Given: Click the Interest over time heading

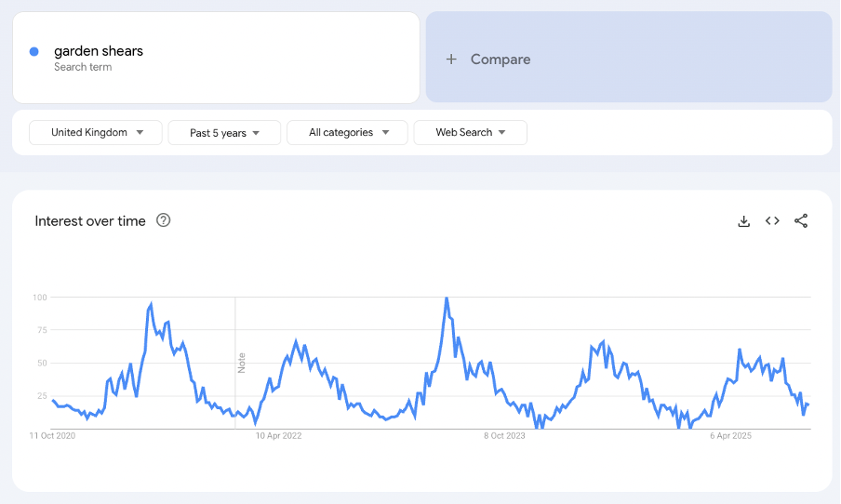Looking at the screenshot, I should tap(90, 221).
